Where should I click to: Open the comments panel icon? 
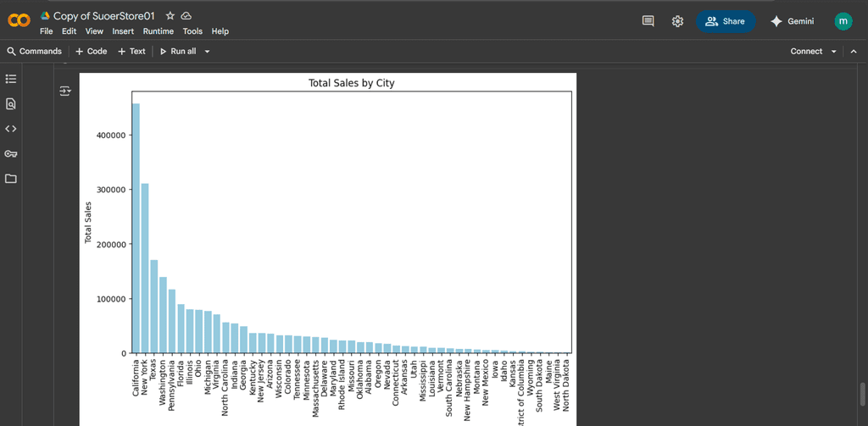648,21
